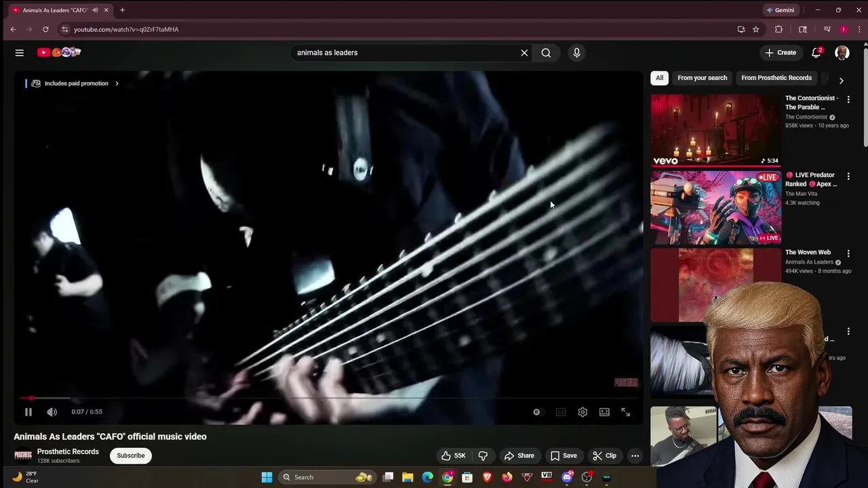Clear the search box with the X

coord(524,53)
